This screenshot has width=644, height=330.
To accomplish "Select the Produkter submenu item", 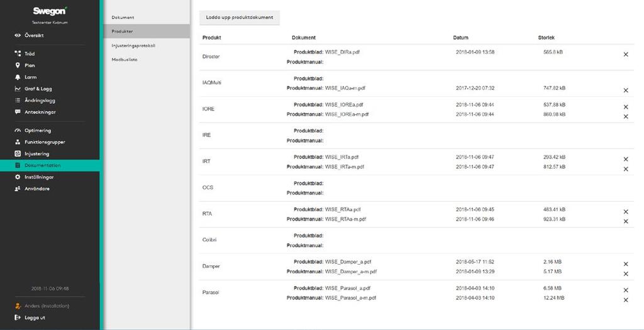I will 147,31.
